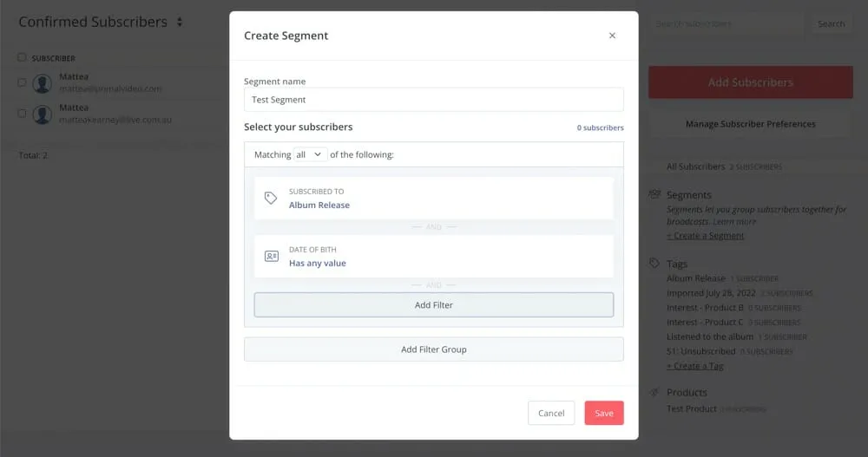The height and width of the screenshot is (457, 868).
Task: Cancel segment creation
Action: pyautogui.click(x=551, y=413)
